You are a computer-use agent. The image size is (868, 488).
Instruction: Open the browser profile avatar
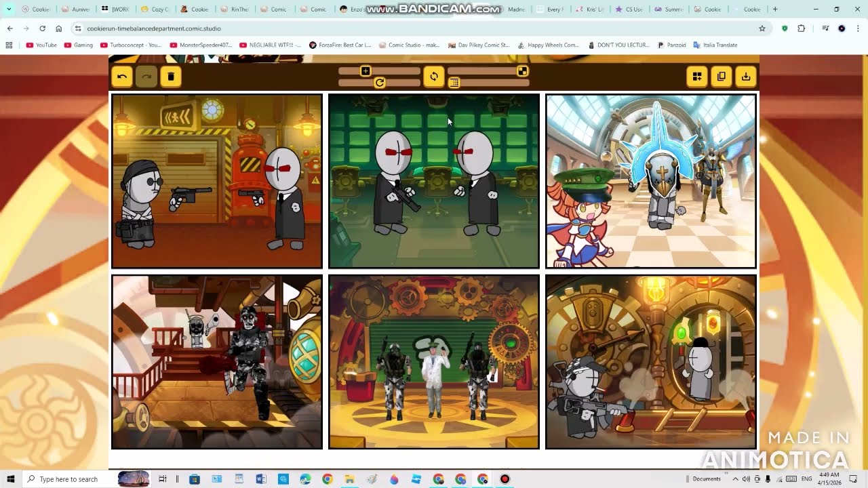842,28
